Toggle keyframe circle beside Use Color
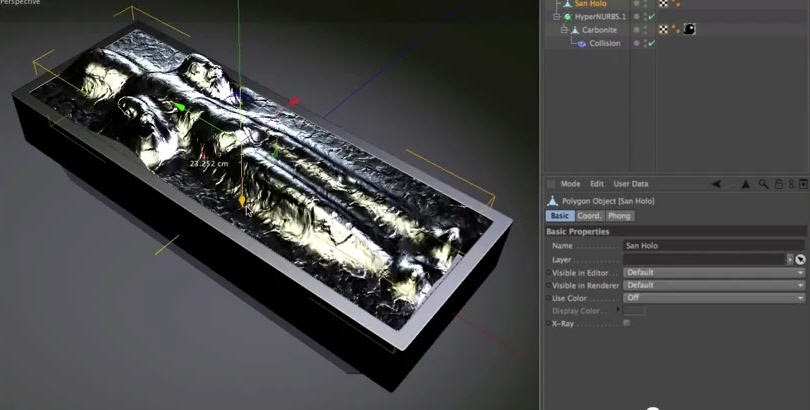This screenshot has width=810, height=410. coord(548,298)
